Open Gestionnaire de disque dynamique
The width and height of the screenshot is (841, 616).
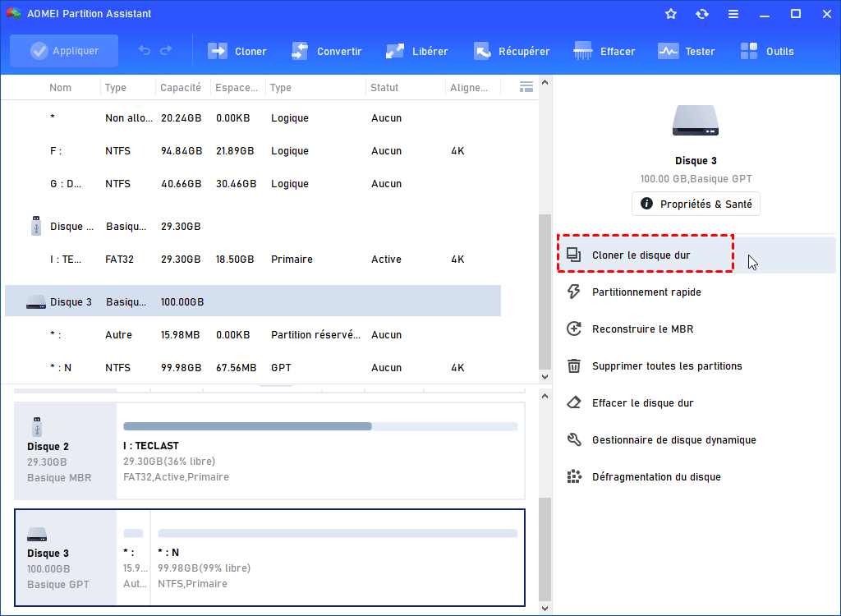point(696,440)
